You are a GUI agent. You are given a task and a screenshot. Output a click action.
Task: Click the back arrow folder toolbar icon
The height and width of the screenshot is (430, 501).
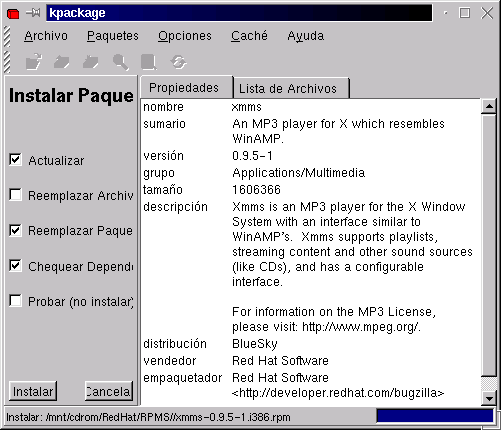(62, 62)
